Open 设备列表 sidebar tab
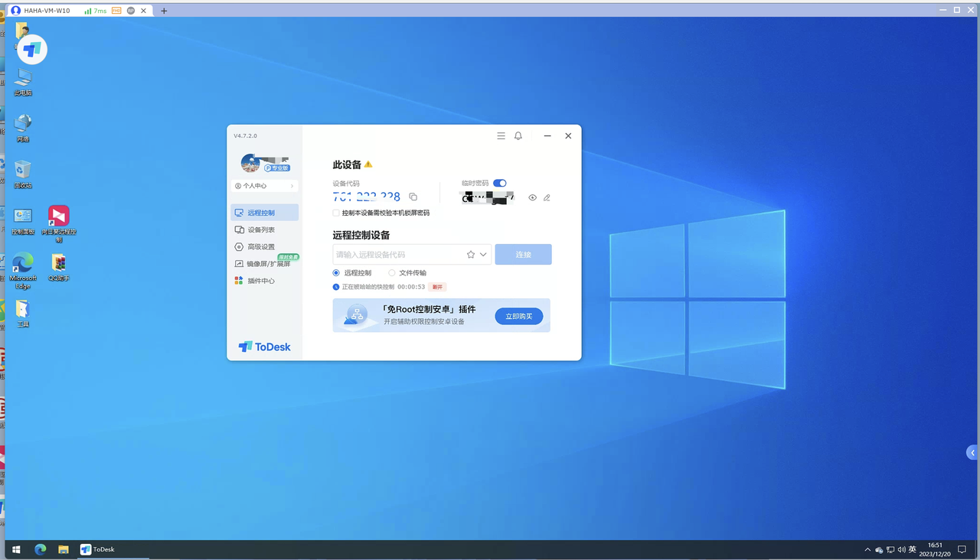This screenshot has height=560, width=980. click(265, 230)
